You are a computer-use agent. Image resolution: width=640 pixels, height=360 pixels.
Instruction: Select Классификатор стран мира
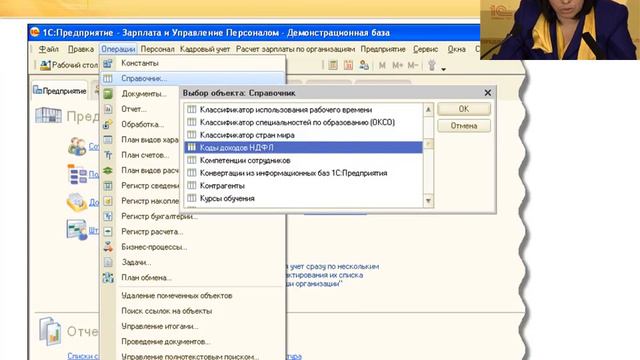[303, 135]
